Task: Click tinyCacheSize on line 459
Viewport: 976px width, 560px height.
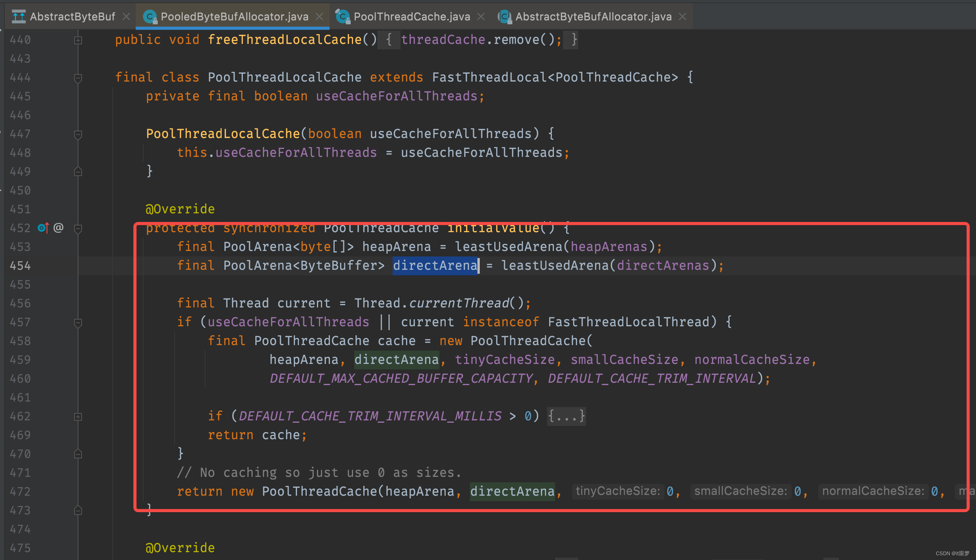Action: point(505,360)
